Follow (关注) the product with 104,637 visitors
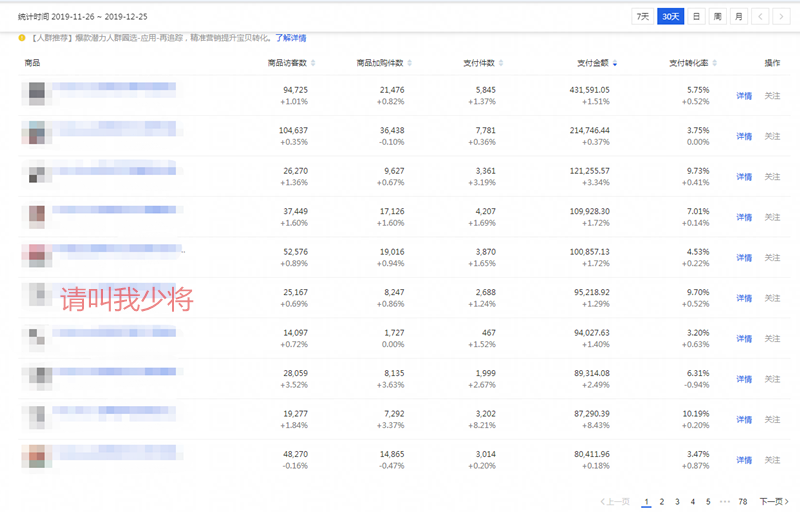The image size is (800, 512). pyautogui.click(x=772, y=136)
